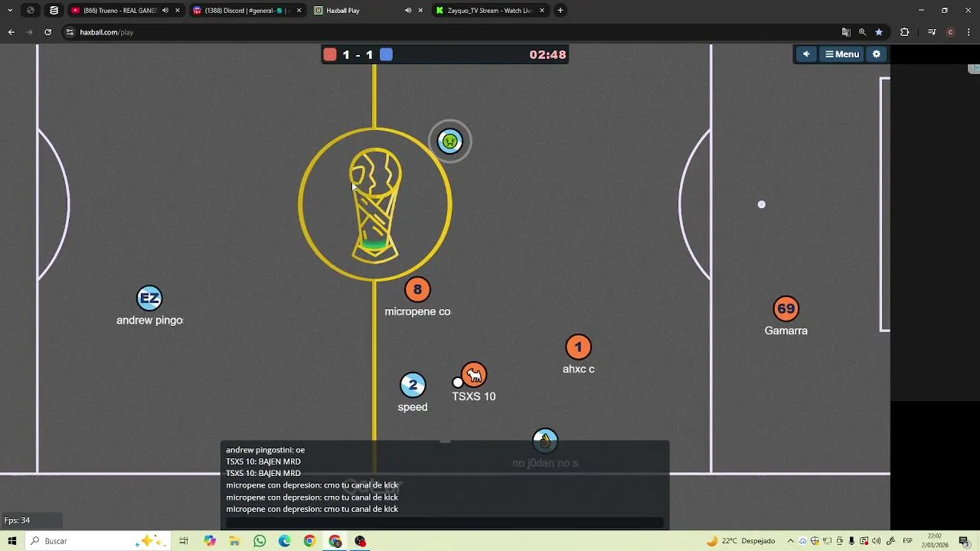The image size is (980, 551).
Task: Mute the Haxball Play tab audio
Action: click(x=408, y=11)
